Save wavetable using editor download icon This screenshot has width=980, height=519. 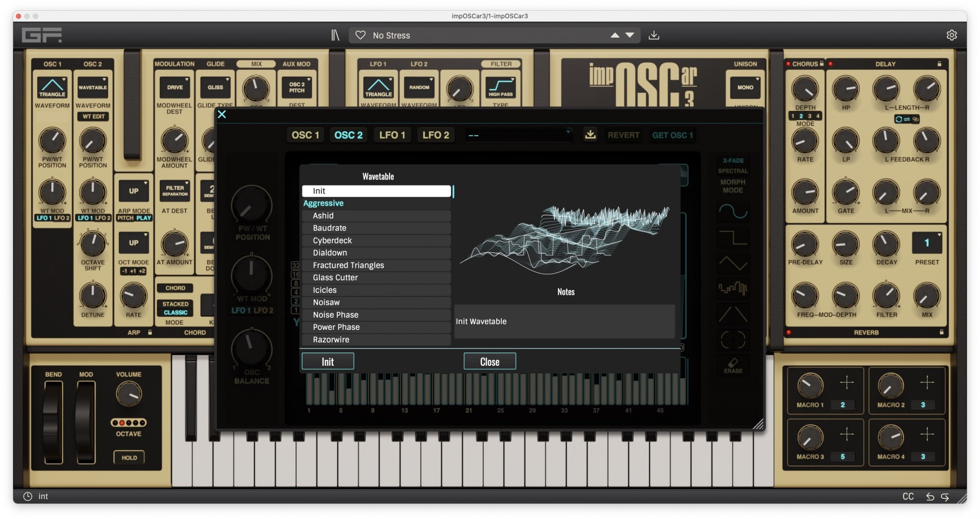tap(590, 135)
